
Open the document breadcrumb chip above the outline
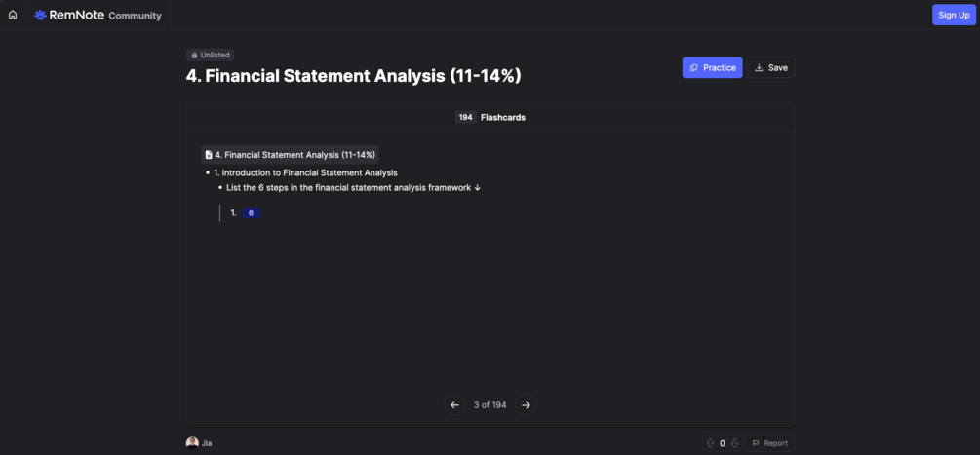(x=290, y=154)
